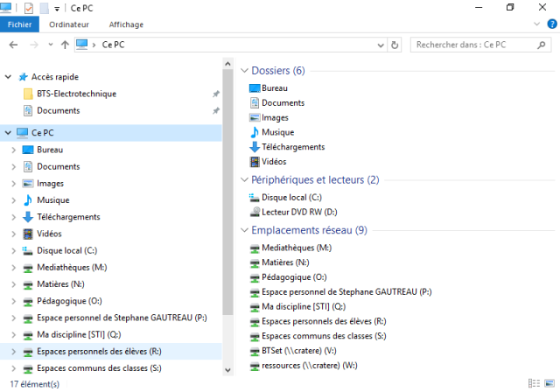Select Lecteur DVD RW (D:) drive icon
This screenshot has width=560, height=392.
point(255,212)
